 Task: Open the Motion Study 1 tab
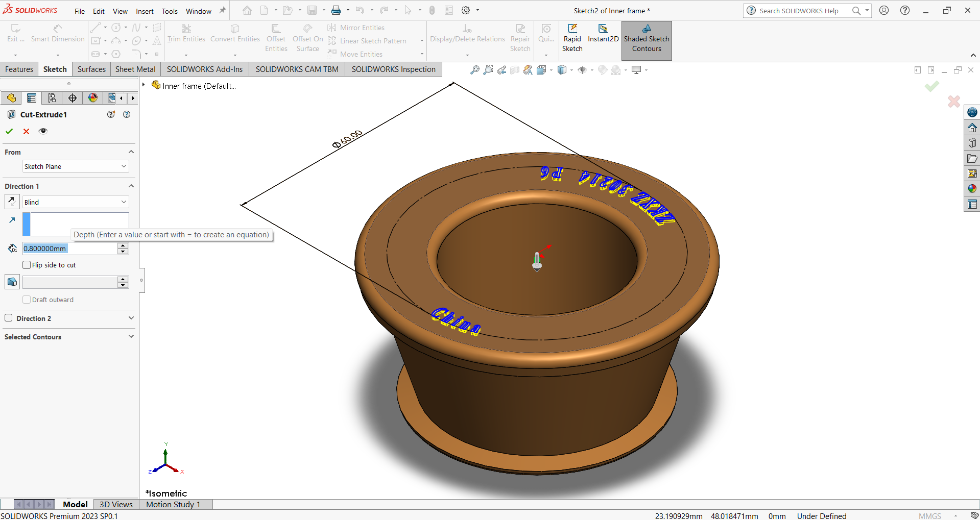pos(173,504)
